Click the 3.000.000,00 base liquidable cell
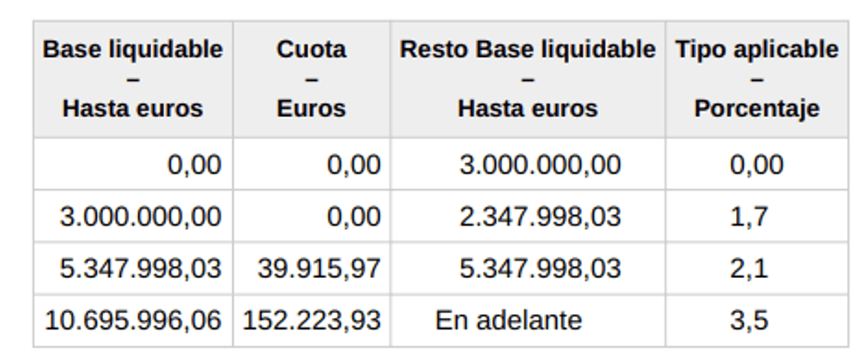868x355 pixels. tap(133, 216)
